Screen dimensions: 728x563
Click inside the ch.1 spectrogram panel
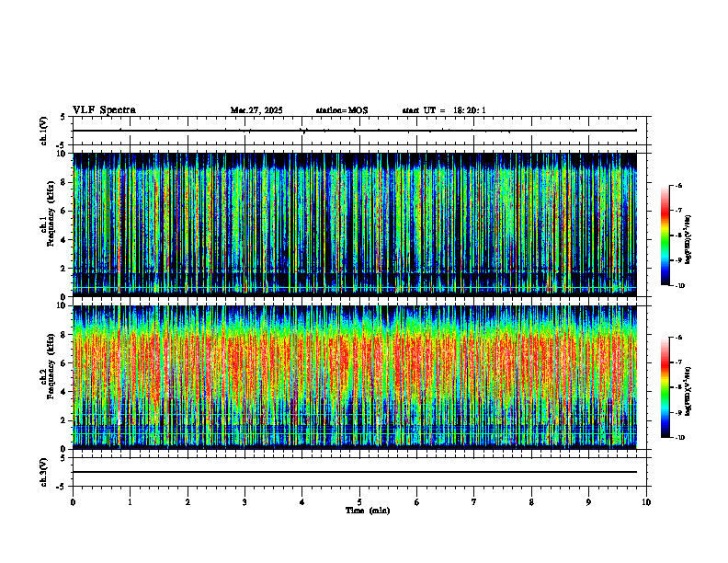pyautogui.click(x=355, y=224)
